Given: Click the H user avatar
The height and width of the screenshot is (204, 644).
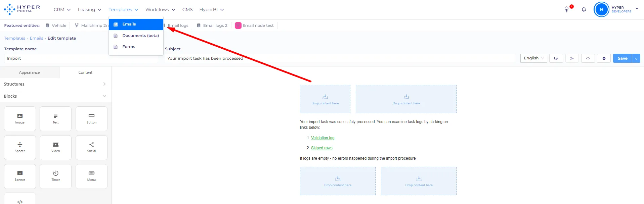Looking at the screenshot, I should [x=601, y=9].
